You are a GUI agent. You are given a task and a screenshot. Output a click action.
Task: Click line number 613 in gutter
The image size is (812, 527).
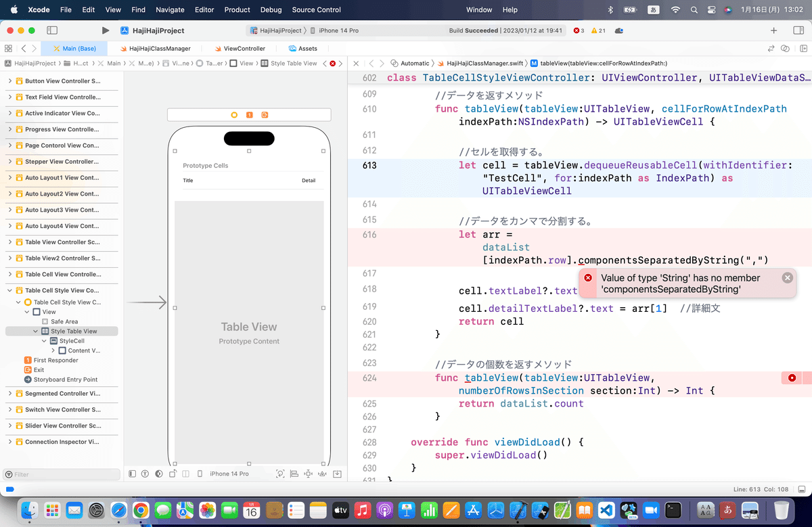369,165
